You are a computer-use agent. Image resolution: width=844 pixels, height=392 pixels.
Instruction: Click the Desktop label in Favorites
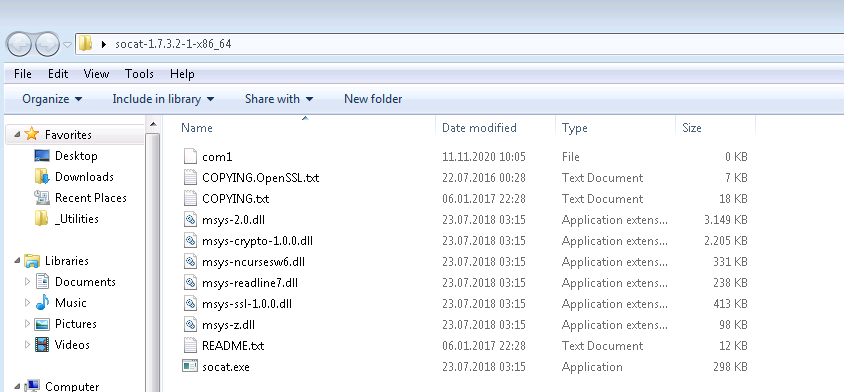coord(76,156)
